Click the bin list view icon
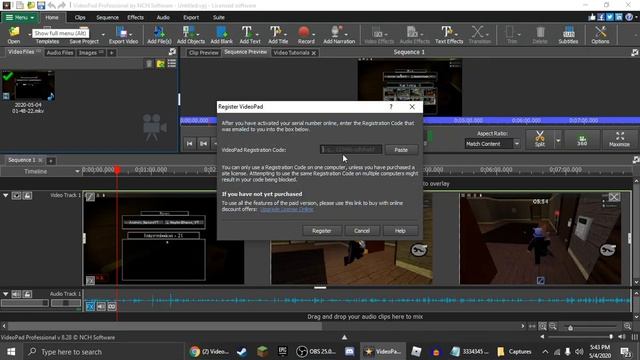 tap(172, 64)
